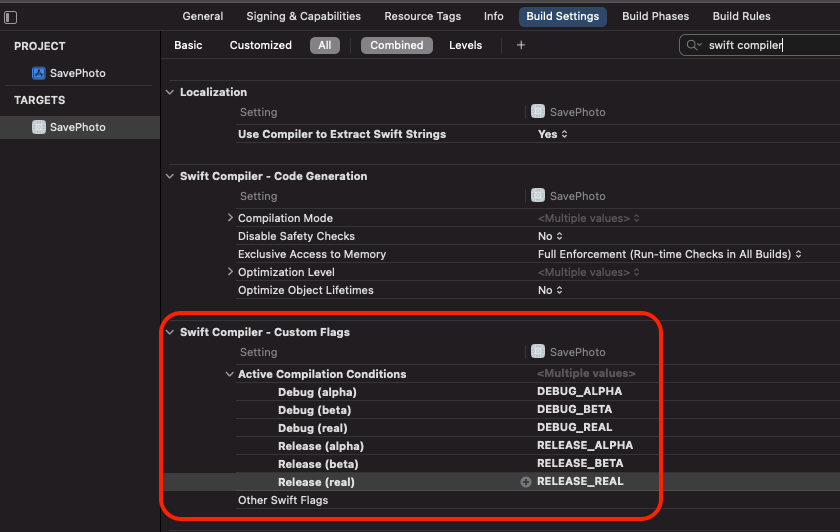Go to the Info tab
This screenshot has width=840, height=532.
[493, 17]
